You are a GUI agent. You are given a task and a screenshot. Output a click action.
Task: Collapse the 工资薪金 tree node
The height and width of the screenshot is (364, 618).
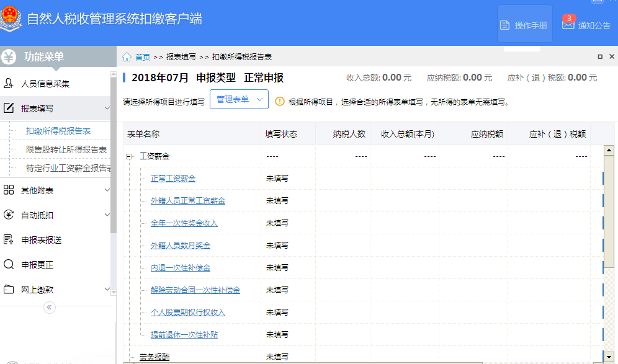(x=130, y=156)
